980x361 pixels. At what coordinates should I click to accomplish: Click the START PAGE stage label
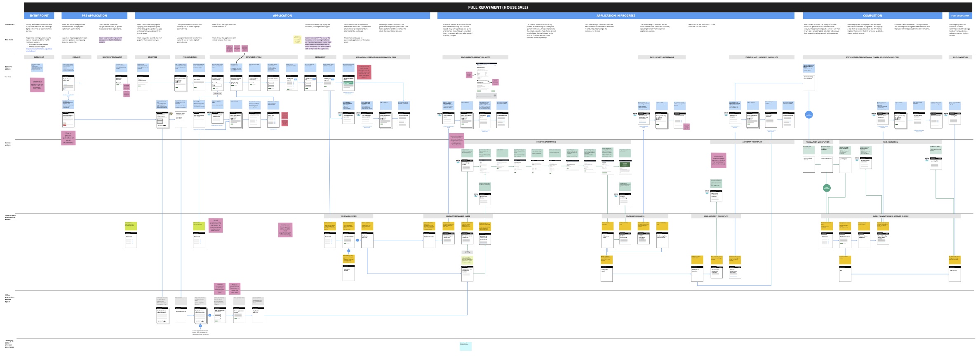tap(153, 57)
